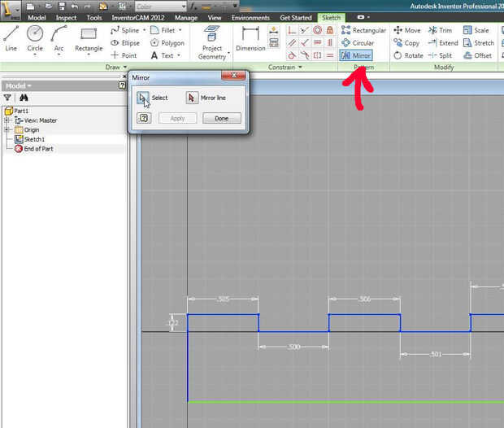The width and height of the screenshot is (504, 428).
Task: Apply Equal constraint icon
Action: [330, 55]
